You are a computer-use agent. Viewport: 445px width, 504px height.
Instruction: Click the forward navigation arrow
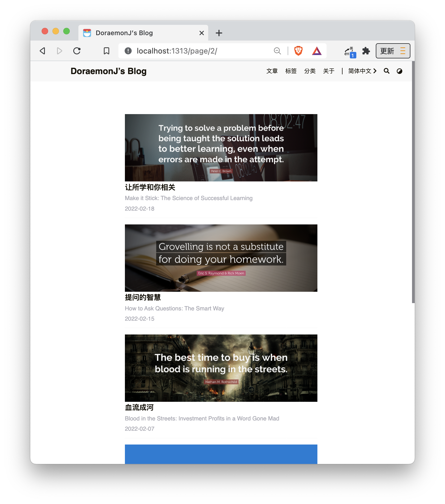pyautogui.click(x=59, y=51)
